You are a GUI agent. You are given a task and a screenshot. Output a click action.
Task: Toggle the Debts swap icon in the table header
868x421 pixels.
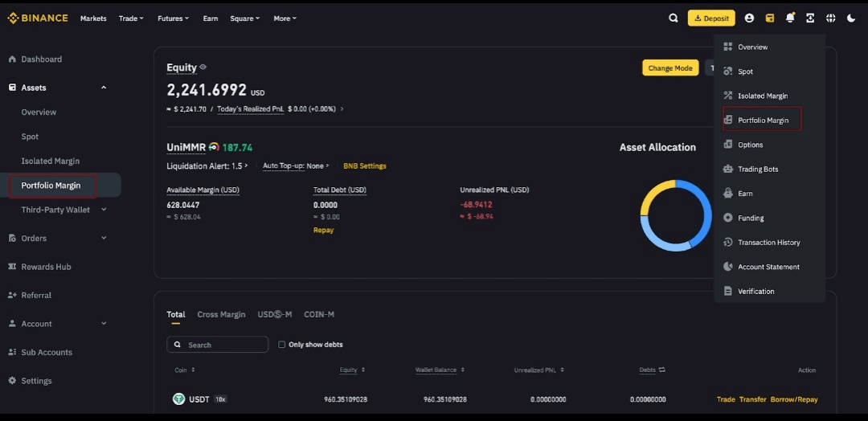pos(661,370)
